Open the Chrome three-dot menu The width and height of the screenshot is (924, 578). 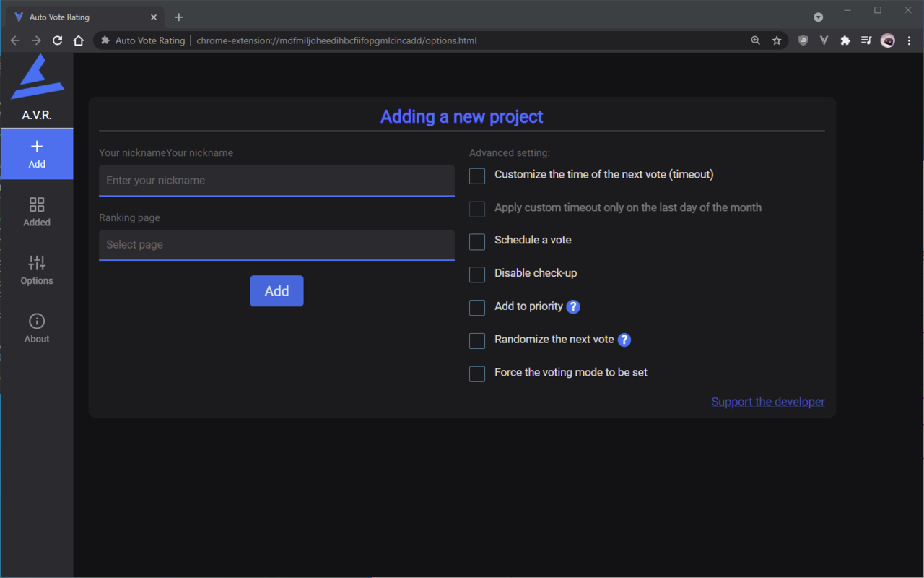point(909,40)
